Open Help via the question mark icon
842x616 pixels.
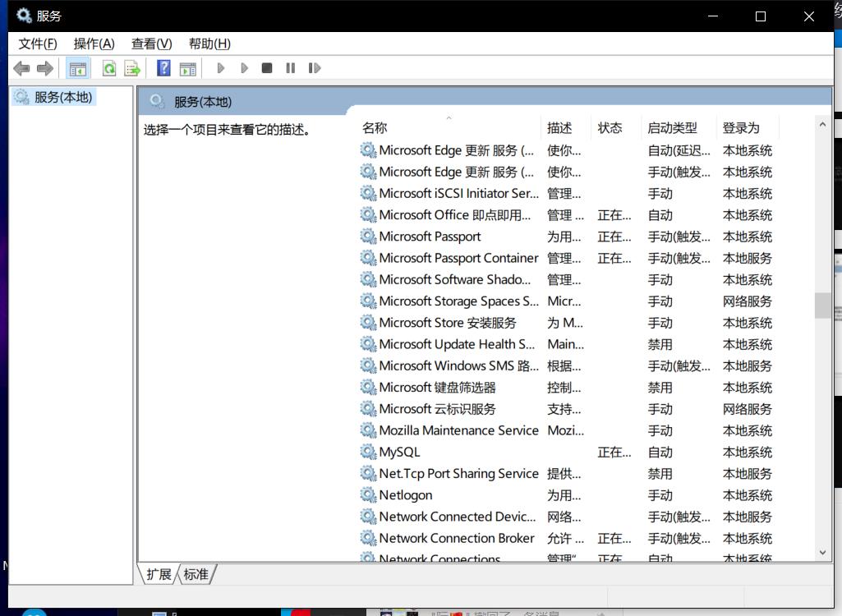coord(163,68)
